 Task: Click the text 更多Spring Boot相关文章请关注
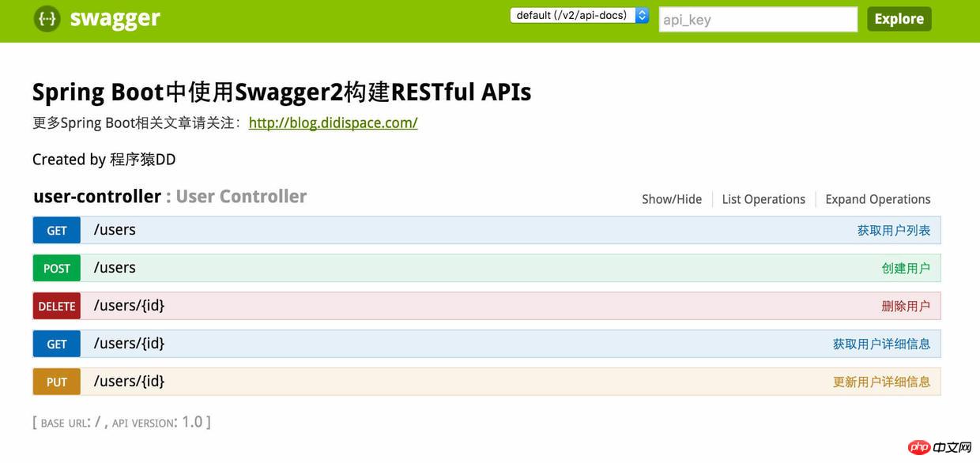pos(136,123)
